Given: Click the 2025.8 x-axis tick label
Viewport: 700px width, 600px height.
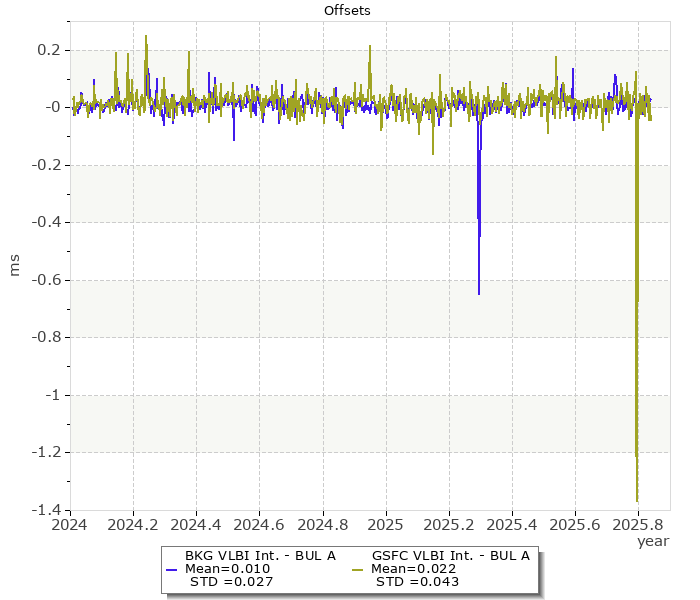Looking at the screenshot, I should click(x=638, y=523).
